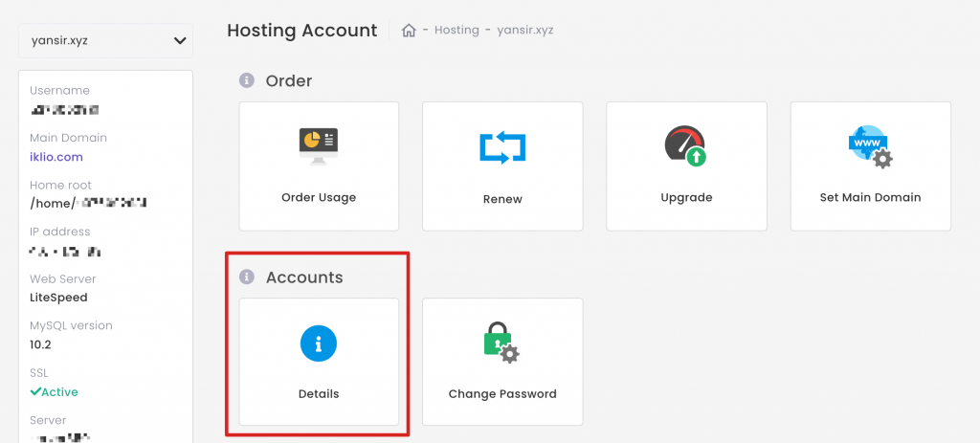Click the Change Password card label

pos(502,394)
